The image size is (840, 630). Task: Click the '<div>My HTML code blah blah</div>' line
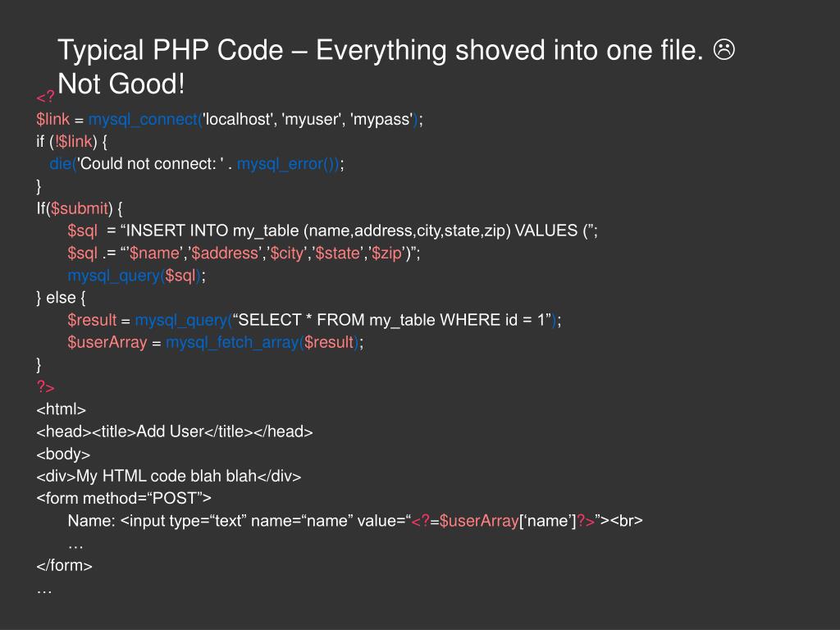tap(169, 477)
